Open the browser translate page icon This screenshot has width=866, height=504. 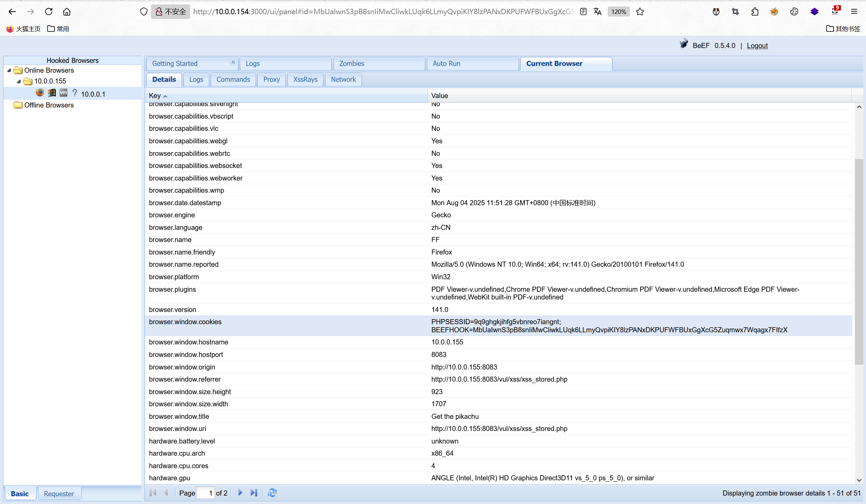597,12
